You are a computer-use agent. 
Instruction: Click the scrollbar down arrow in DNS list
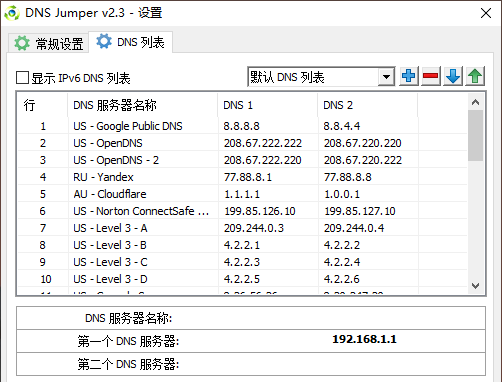(x=476, y=286)
